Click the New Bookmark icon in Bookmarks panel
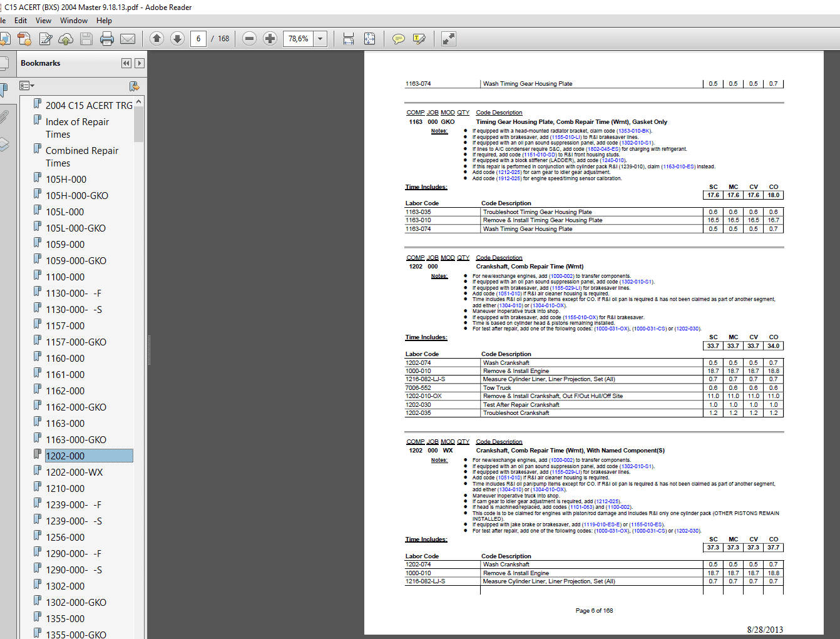Viewport: 840px width, 639px height. (134, 86)
